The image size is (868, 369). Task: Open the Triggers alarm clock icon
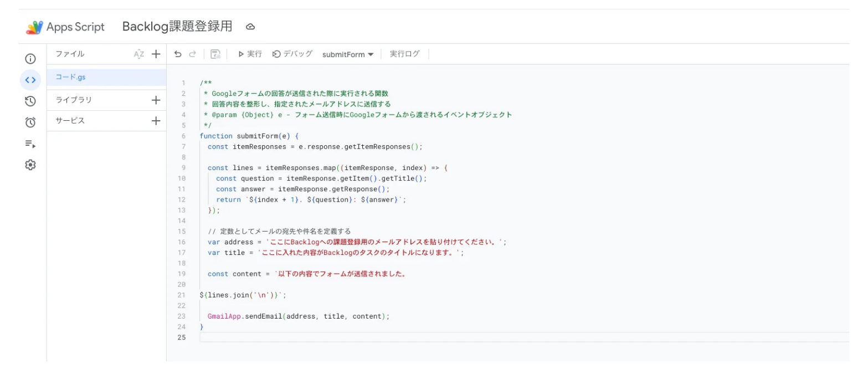tap(30, 122)
